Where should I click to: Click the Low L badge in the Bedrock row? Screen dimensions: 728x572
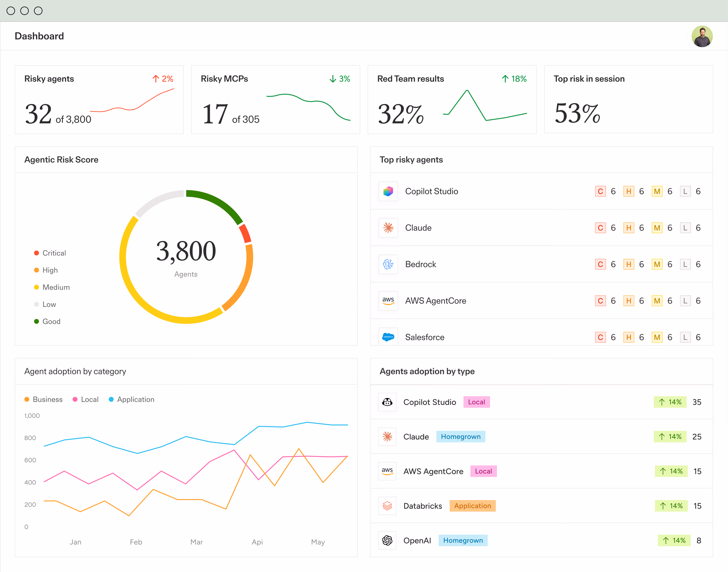tap(685, 264)
